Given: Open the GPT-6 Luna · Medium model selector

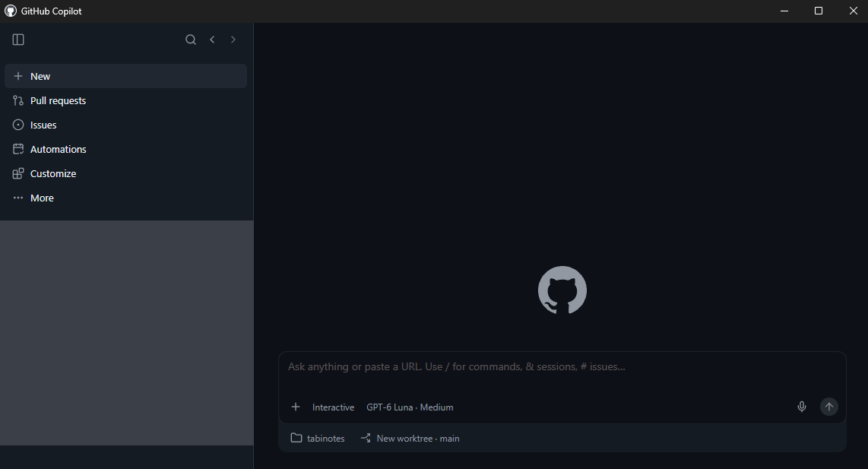Looking at the screenshot, I should [x=410, y=407].
